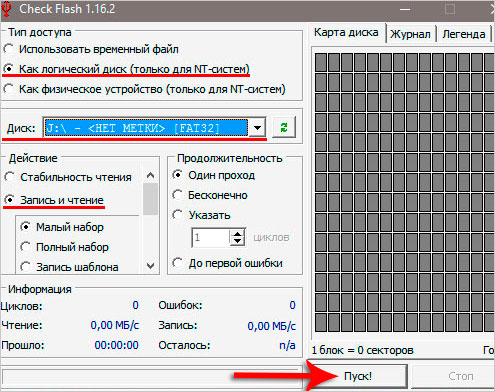The width and height of the screenshot is (495, 392).
Task: Click the Стоп button
Action: (x=460, y=376)
